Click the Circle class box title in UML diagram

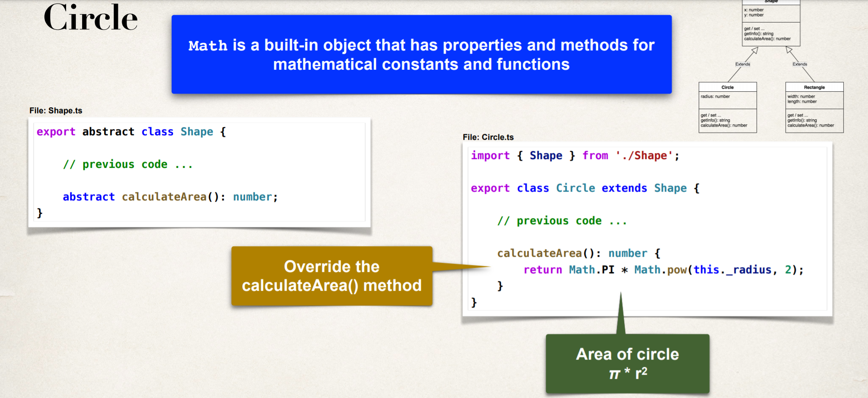point(728,87)
